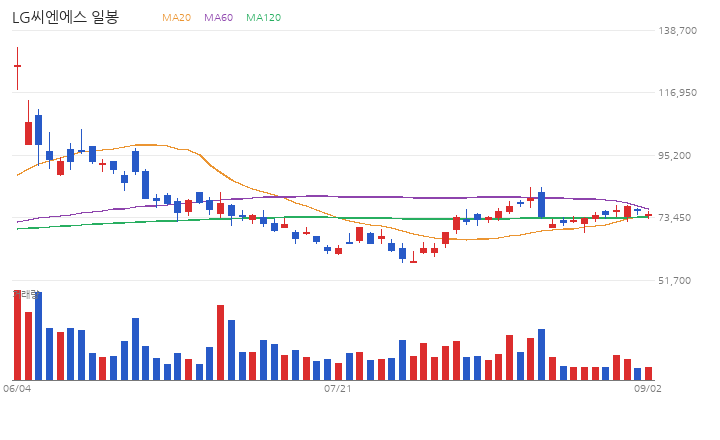
Task: Click the 95,200 price axis label
Action: [675, 155]
